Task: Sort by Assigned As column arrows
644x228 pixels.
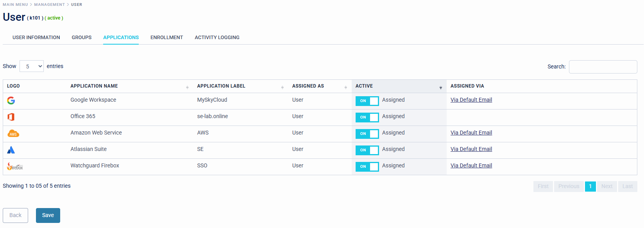Action: 345,87
